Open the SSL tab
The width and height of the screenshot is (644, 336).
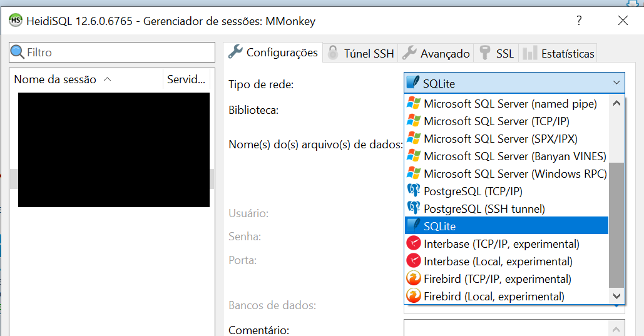pos(496,53)
